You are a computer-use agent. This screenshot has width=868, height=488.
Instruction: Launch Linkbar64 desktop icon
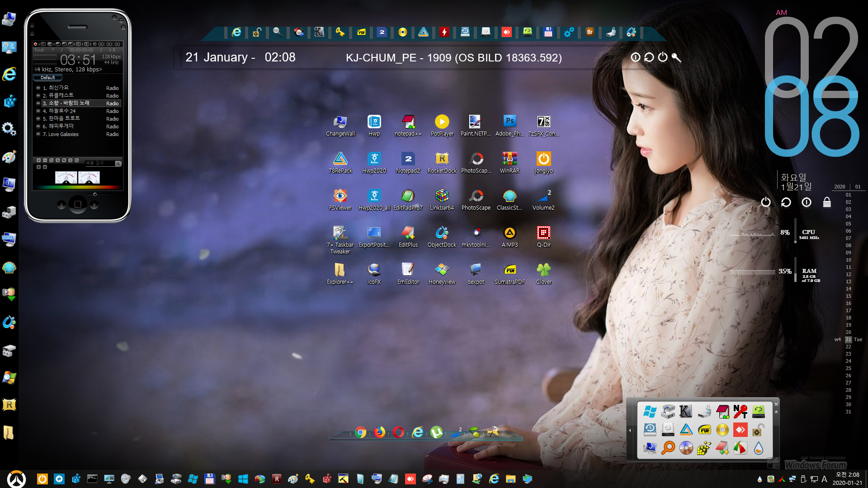(442, 200)
